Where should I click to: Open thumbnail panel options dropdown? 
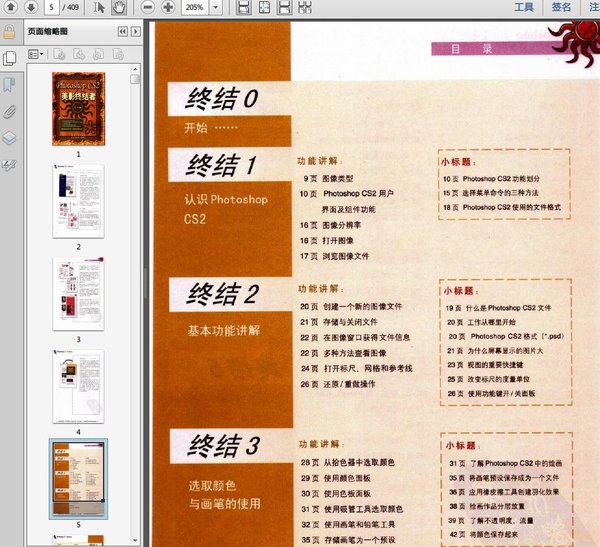click(35, 54)
